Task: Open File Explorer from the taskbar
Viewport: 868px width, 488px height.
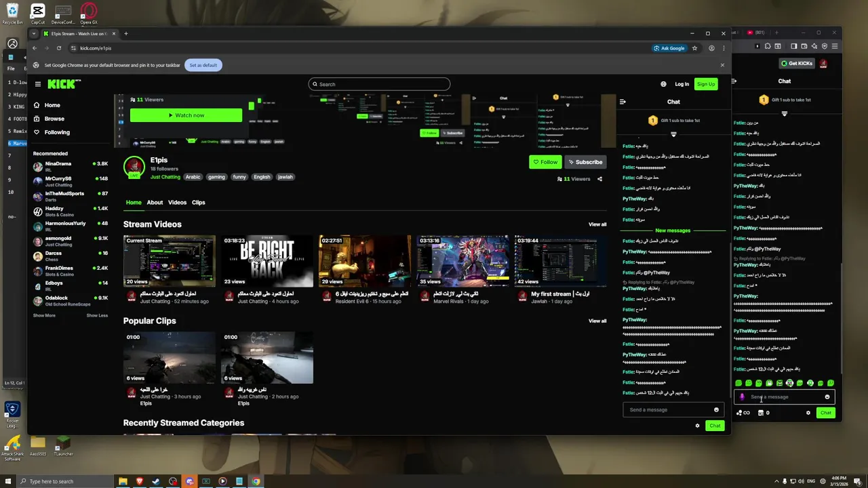Action: pyautogui.click(x=123, y=481)
